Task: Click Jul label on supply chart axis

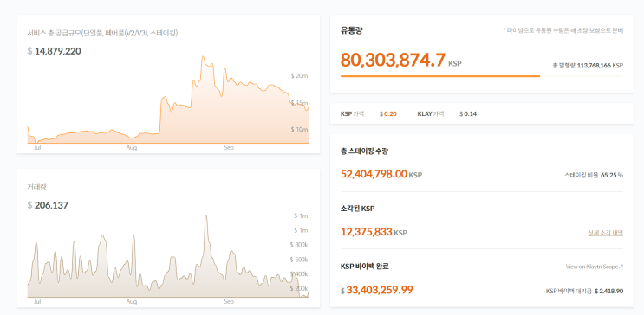Action: tap(37, 148)
